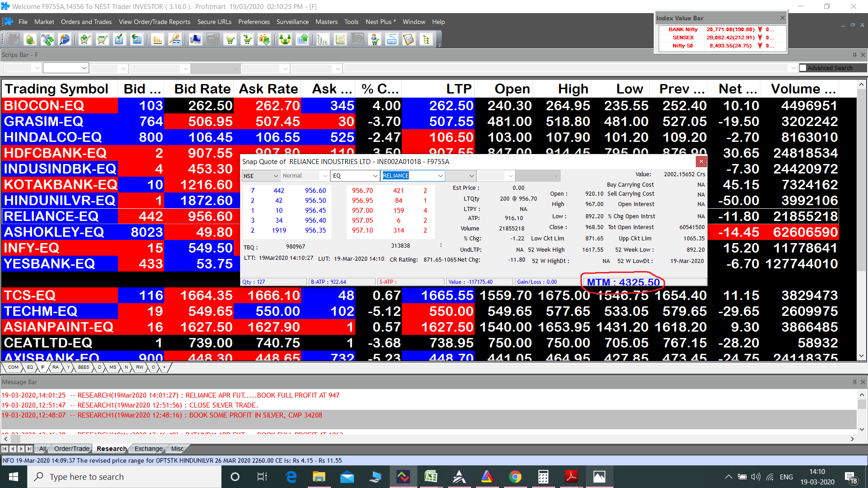Switch to the COM watchlist tab

click(x=13, y=367)
